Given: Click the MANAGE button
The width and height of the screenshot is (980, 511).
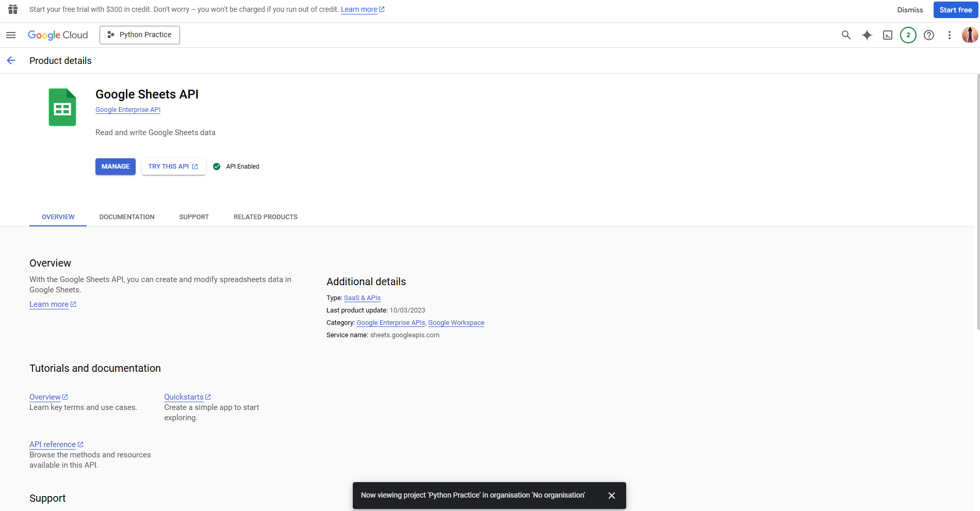Looking at the screenshot, I should click(116, 167).
